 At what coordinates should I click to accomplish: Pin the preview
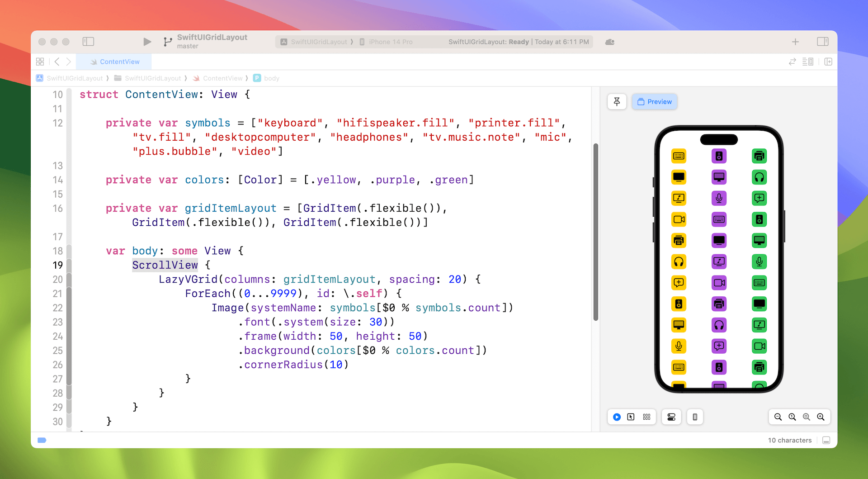tap(617, 102)
